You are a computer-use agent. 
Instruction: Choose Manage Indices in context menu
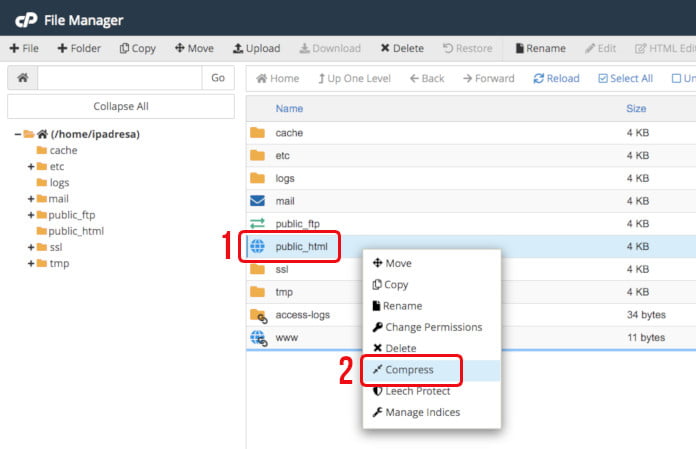(x=416, y=412)
